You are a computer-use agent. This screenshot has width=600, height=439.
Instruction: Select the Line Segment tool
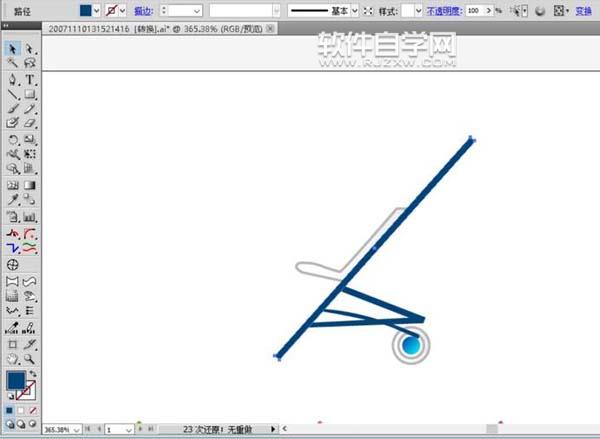tap(13, 94)
